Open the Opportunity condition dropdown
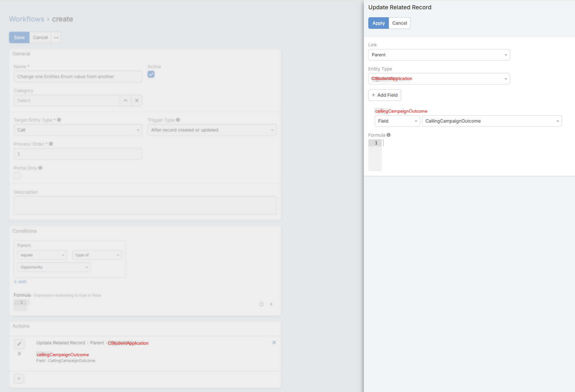Screen dimensions: 575x392 (54, 267)
